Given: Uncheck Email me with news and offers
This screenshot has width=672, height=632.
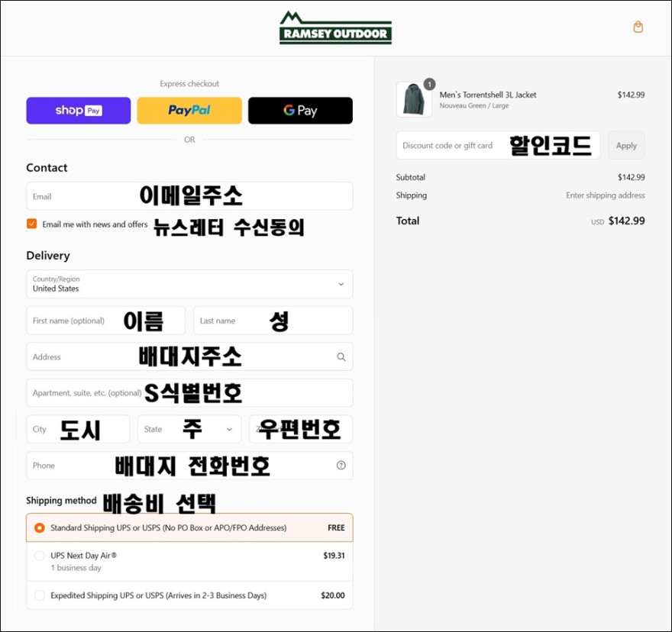Looking at the screenshot, I should [32, 224].
